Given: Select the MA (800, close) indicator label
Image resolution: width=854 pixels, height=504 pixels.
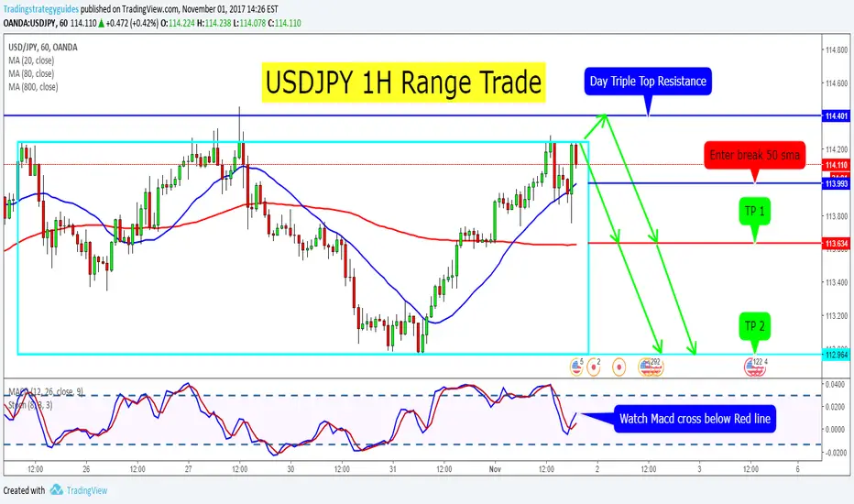Looking at the screenshot, I should click(x=33, y=87).
